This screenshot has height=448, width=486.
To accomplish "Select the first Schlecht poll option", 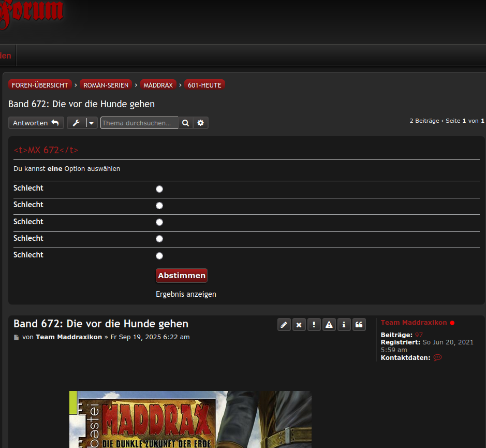I will [x=159, y=189].
